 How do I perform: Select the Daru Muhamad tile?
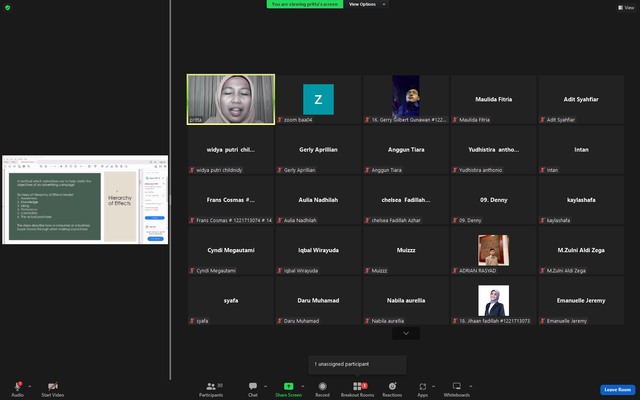click(318, 300)
